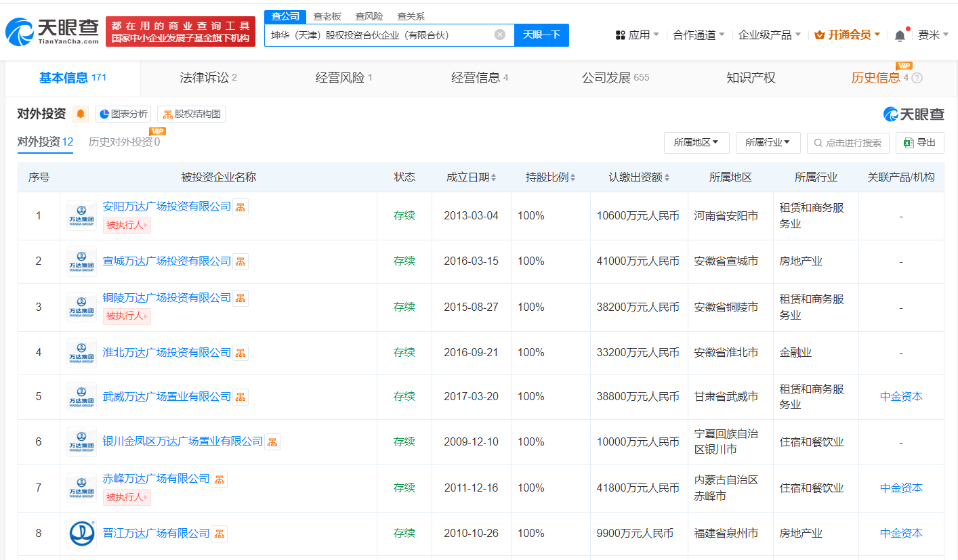Open company link 武威万达广场置业有限公司
Screen dimensions: 958x560
pos(167,397)
